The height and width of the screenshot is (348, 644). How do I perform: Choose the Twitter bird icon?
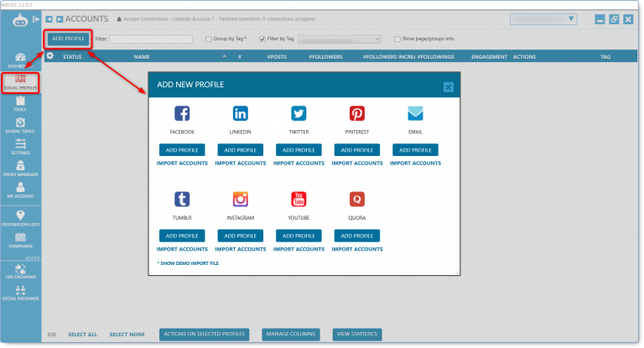[299, 114]
